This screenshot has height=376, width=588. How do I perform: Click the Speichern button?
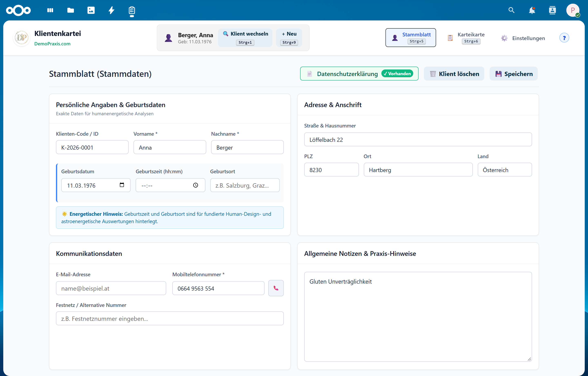pyautogui.click(x=513, y=74)
